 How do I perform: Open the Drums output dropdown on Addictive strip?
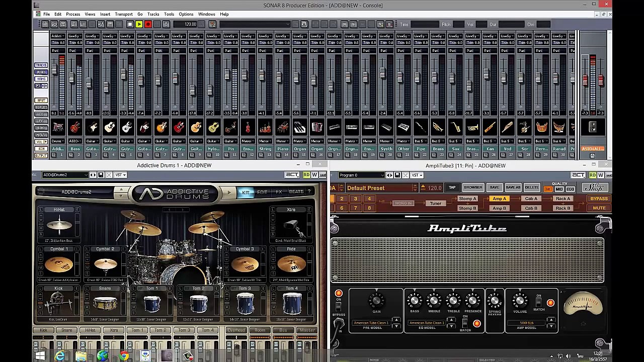pyautogui.click(x=57, y=141)
